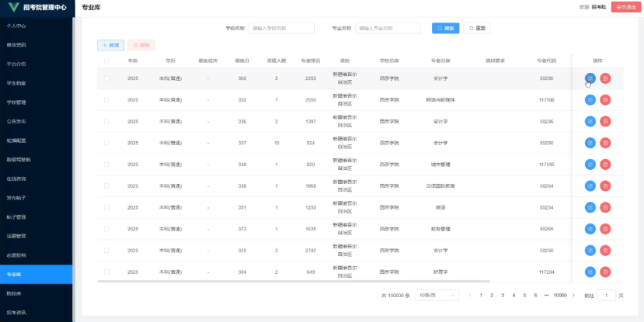644x322 pixels.
Task: Open the 10条/页 page size dropdown
Action: (x=437, y=296)
